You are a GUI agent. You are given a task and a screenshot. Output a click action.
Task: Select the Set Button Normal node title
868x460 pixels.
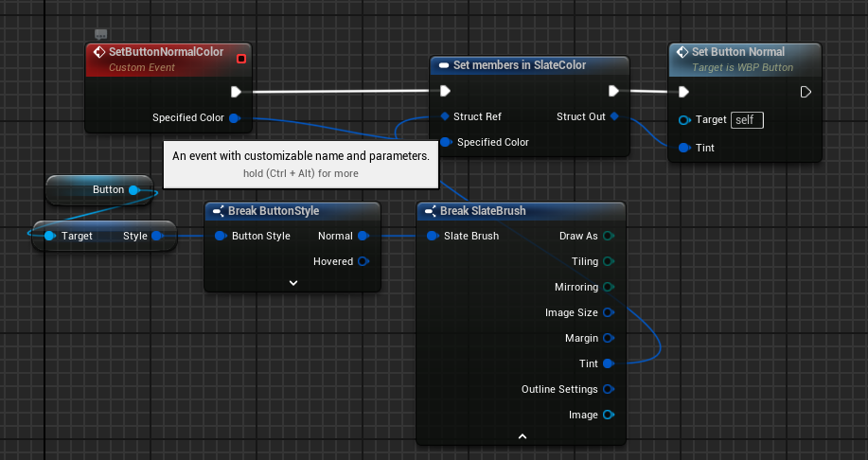pyautogui.click(x=738, y=52)
